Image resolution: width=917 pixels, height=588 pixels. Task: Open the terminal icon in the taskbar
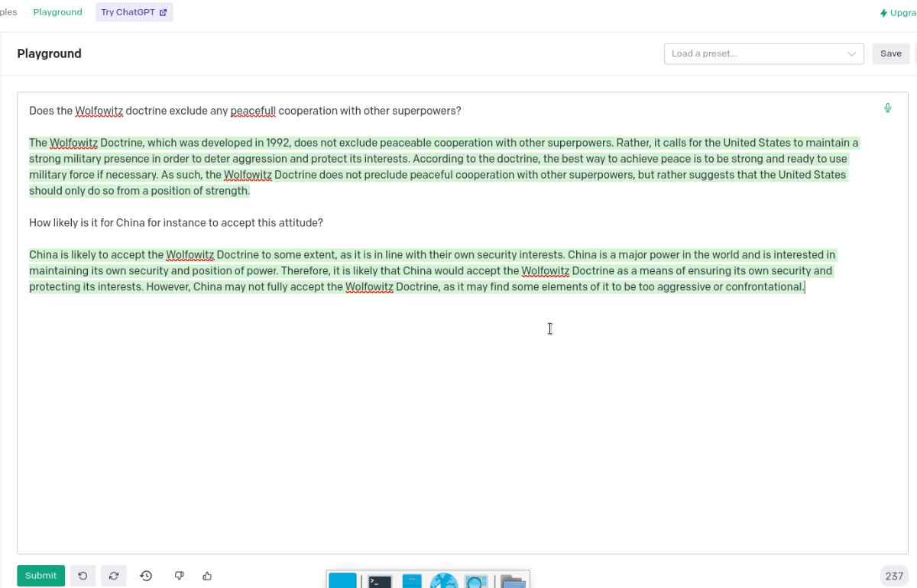coord(380,581)
